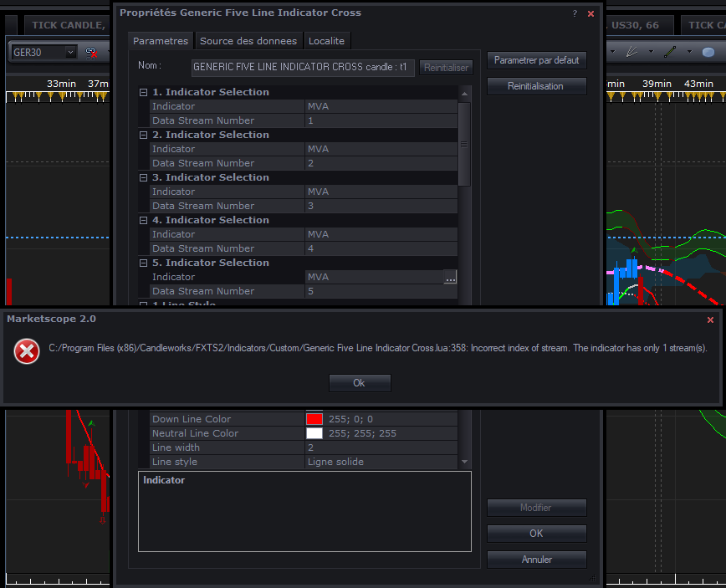Confirm with the OK button in Propriétés
This screenshot has height=588, width=726.
coord(537,534)
